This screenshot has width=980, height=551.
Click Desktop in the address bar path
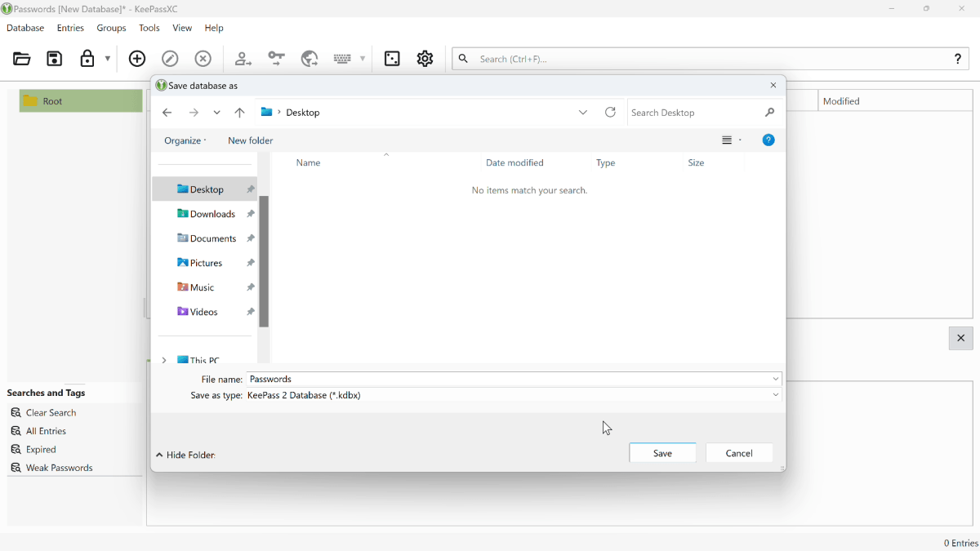coord(303,113)
